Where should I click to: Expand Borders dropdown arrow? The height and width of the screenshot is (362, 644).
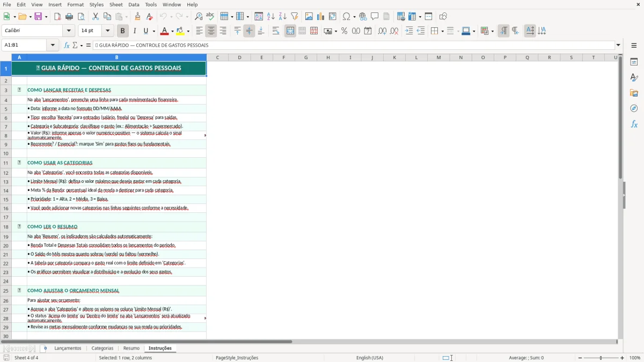(x=442, y=31)
